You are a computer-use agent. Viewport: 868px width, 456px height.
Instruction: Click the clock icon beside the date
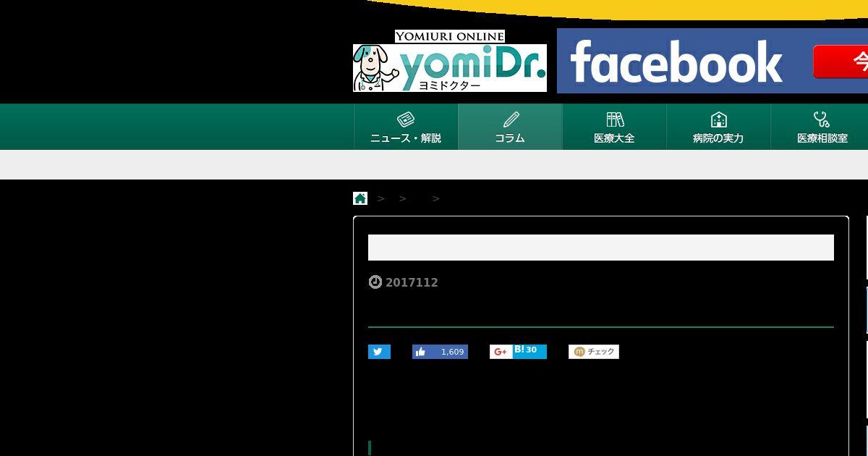pyautogui.click(x=375, y=282)
